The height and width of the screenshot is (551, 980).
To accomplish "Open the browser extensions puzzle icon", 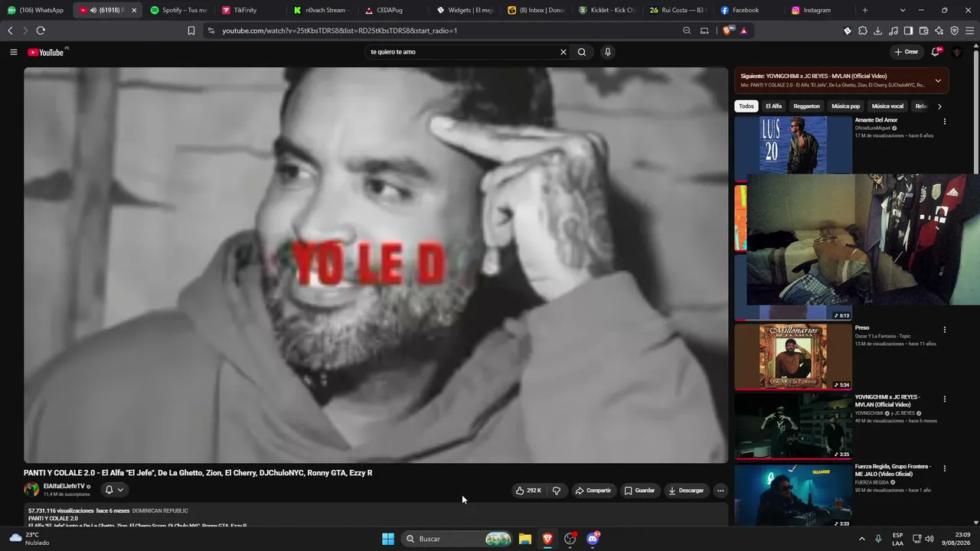I will point(863,31).
